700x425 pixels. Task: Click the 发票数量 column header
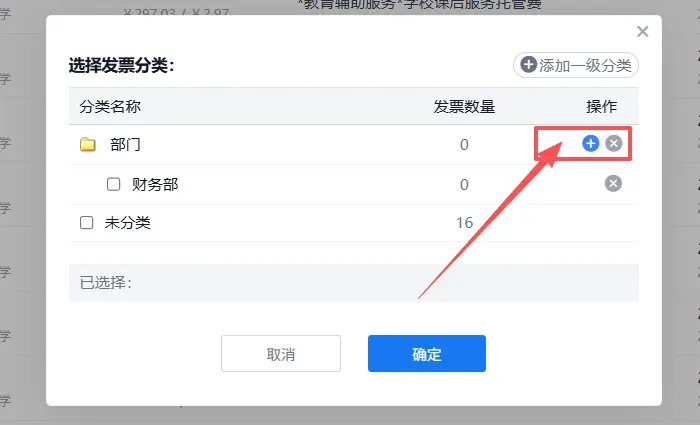pos(464,106)
